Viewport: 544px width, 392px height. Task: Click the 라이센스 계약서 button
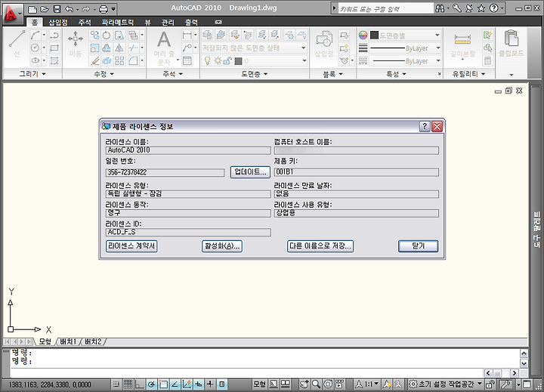point(131,246)
